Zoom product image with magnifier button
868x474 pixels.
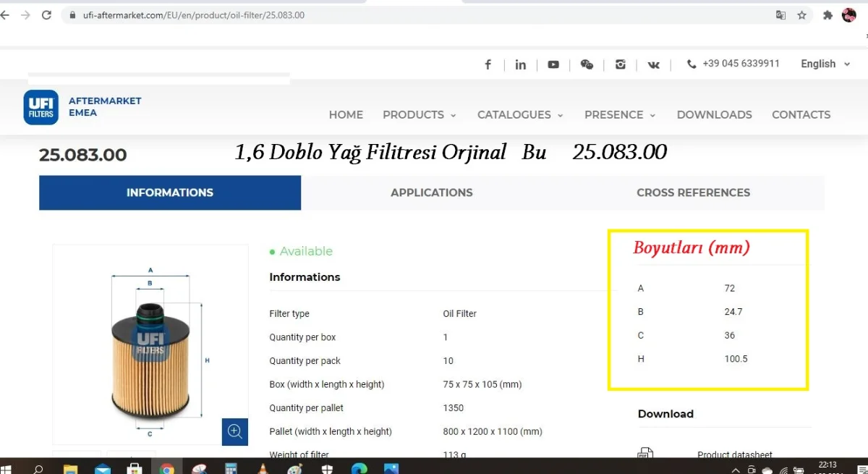[235, 431]
